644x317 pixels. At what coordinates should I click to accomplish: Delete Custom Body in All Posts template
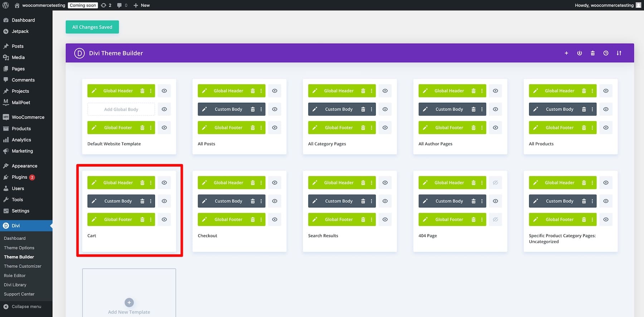[253, 109]
